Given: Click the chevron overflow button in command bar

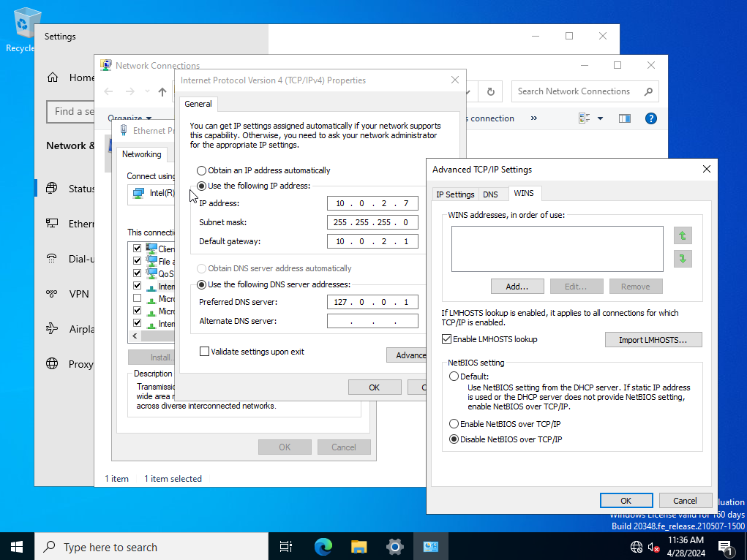Looking at the screenshot, I should (x=533, y=118).
